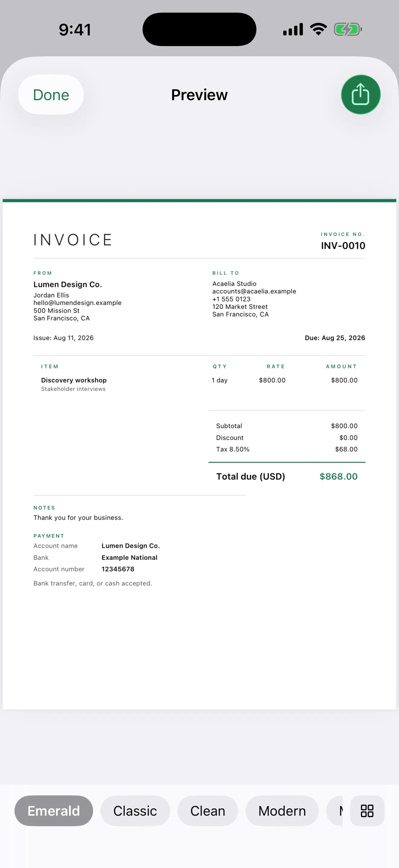Tap the Tax 8.50% label

[233, 449]
